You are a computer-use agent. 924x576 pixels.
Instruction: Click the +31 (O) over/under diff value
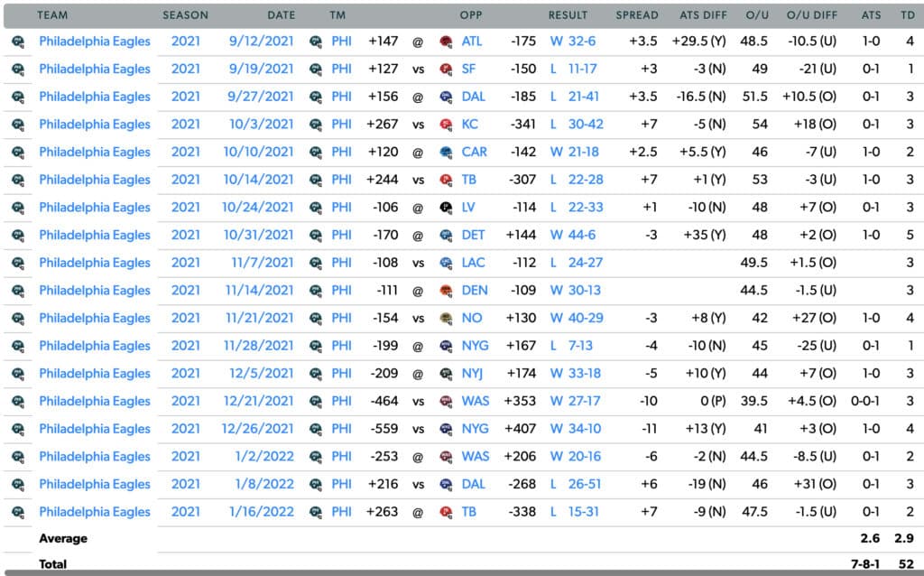(815, 485)
